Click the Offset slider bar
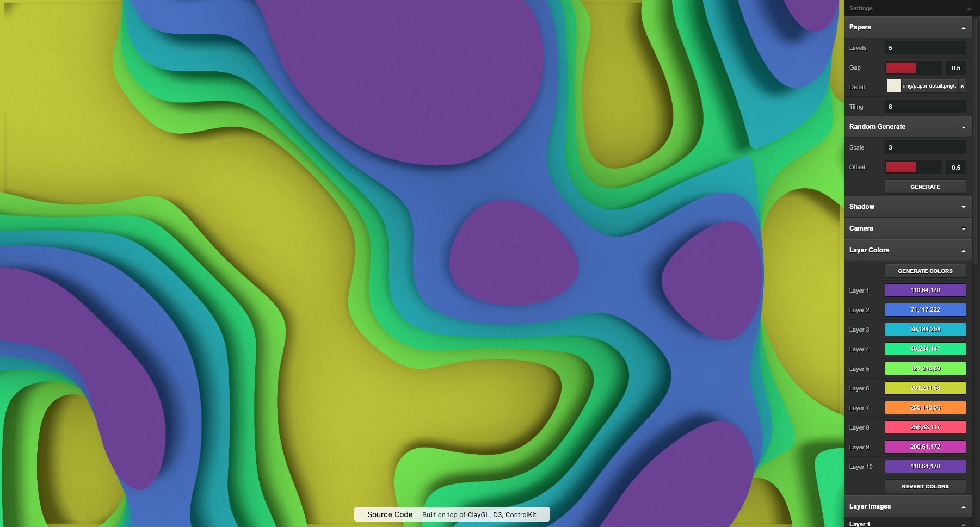 [914, 168]
